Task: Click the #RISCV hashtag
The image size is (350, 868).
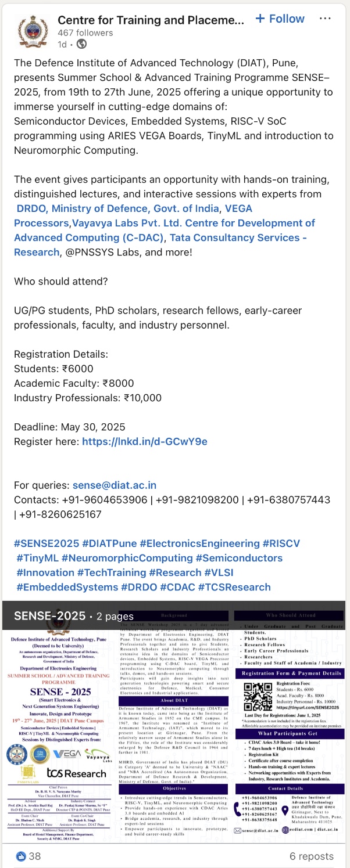Action: click(281, 543)
